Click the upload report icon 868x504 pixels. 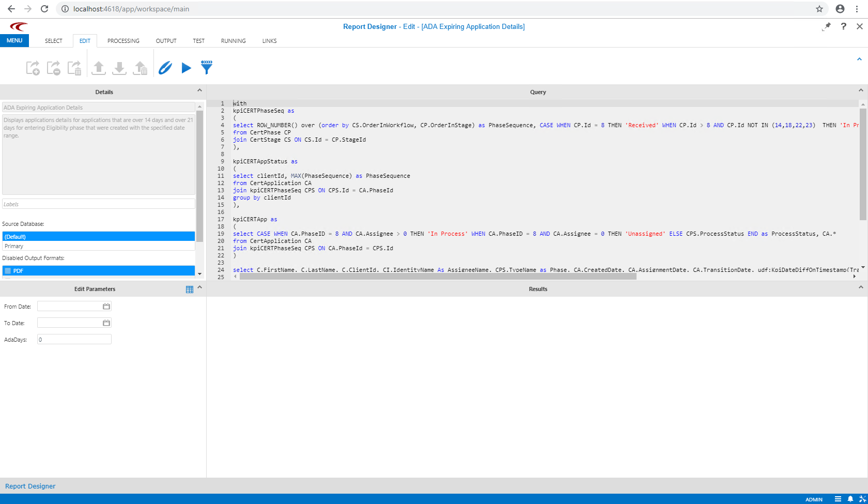(98, 67)
